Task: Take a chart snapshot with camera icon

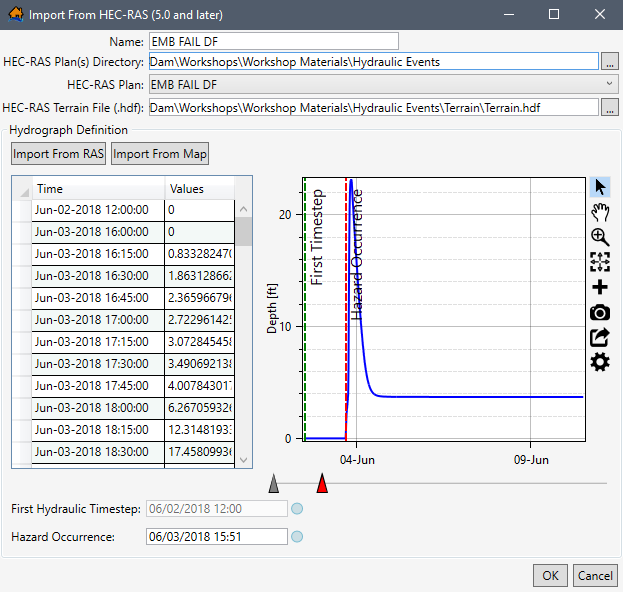Action: point(600,313)
